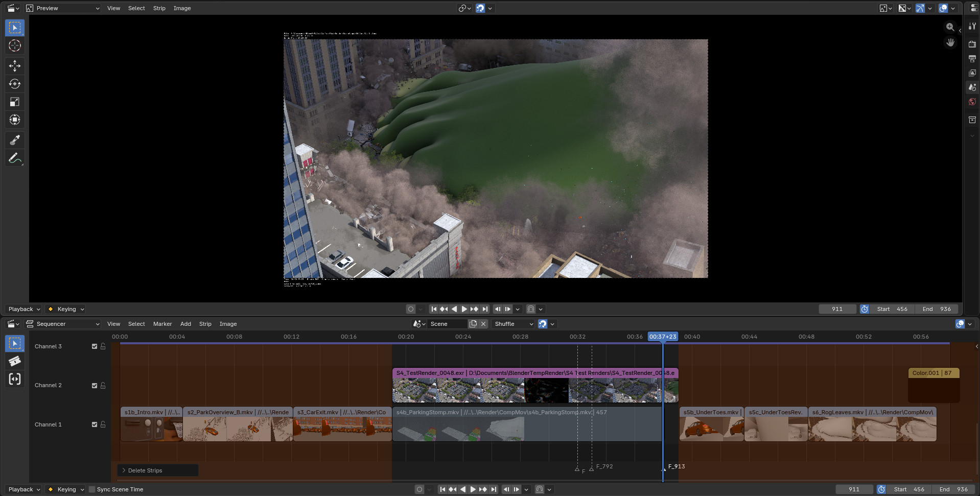Select the Blade tool in sequencer
Screen dimensions: 980x496
point(15,361)
